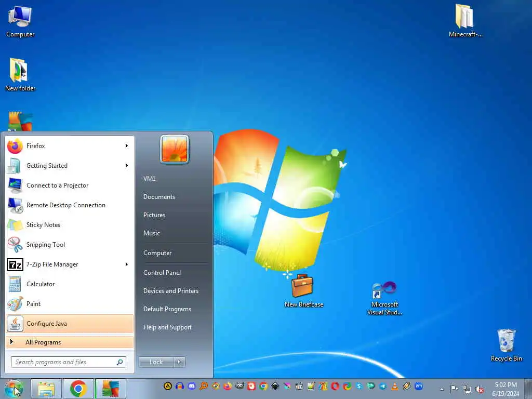This screenshot has width=532, height=399.
Task: Launch Remote Desktop Connection
Action: (x=70, y=205)
